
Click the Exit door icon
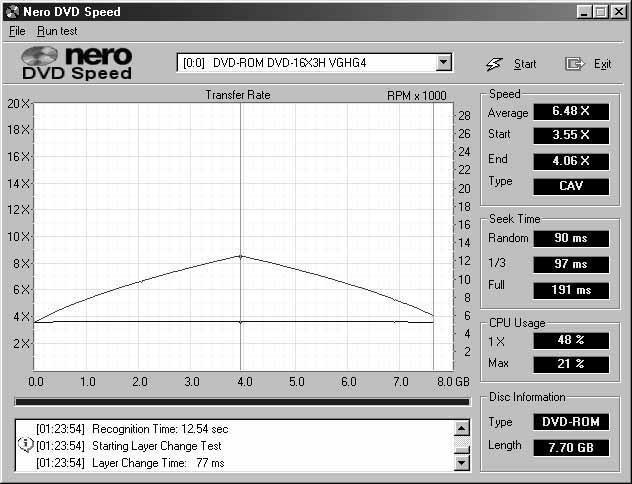[x=575, y=64]
